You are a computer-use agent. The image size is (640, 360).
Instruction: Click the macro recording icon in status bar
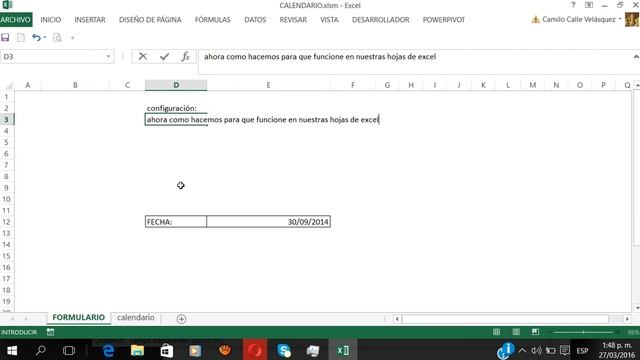click(50, 332)
